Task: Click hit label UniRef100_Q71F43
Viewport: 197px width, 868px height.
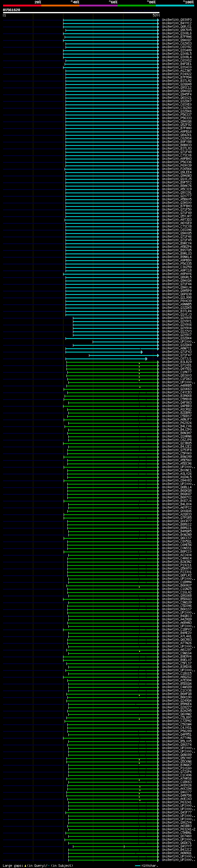Action: [x=176, y=352]
